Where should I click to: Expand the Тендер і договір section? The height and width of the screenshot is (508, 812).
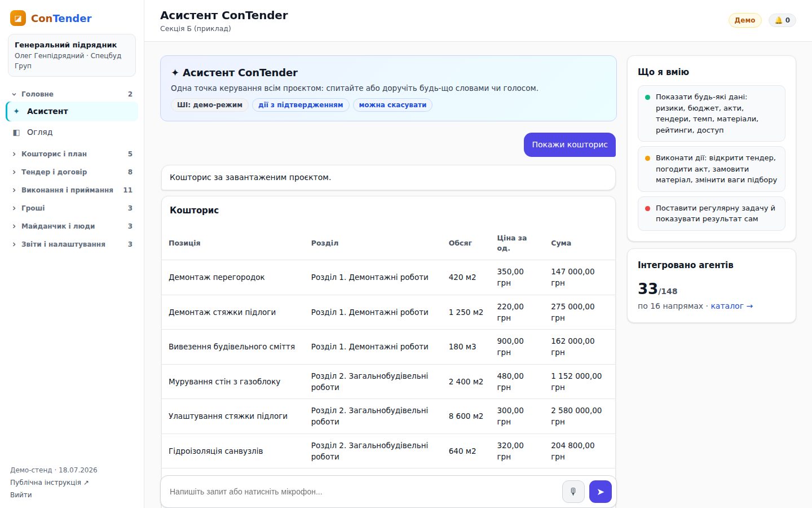(x=72, y=172)
